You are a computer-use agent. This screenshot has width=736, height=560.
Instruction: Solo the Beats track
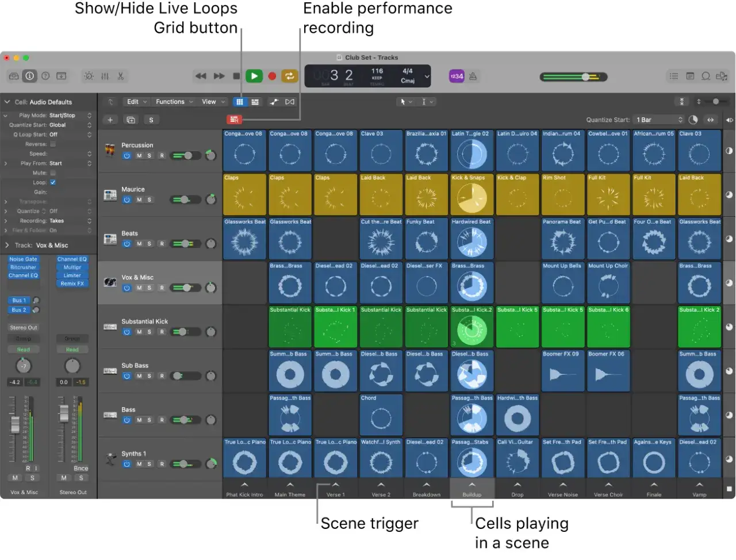click(x=149, y=244)
